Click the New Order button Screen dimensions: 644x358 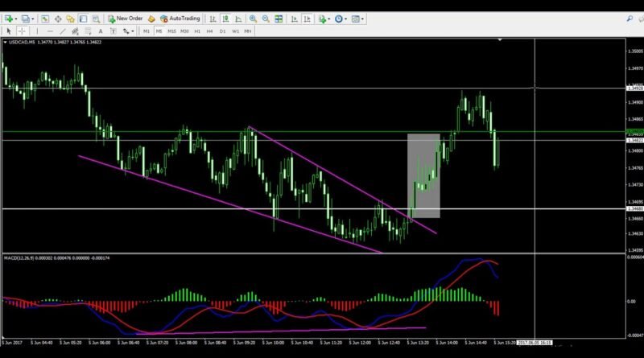pyautogui.click(x=125, y=19)
